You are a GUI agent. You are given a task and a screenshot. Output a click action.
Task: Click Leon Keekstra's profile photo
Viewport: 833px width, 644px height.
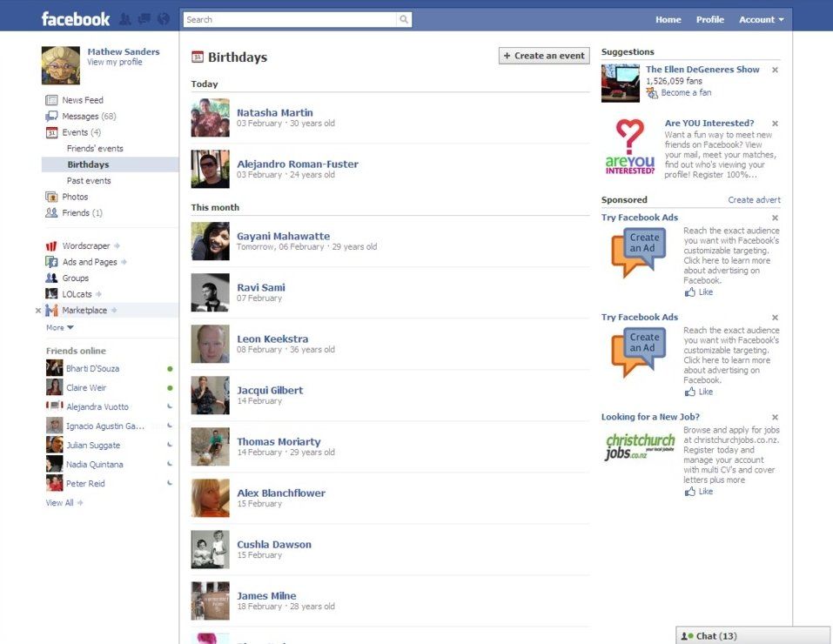point(211,344)
